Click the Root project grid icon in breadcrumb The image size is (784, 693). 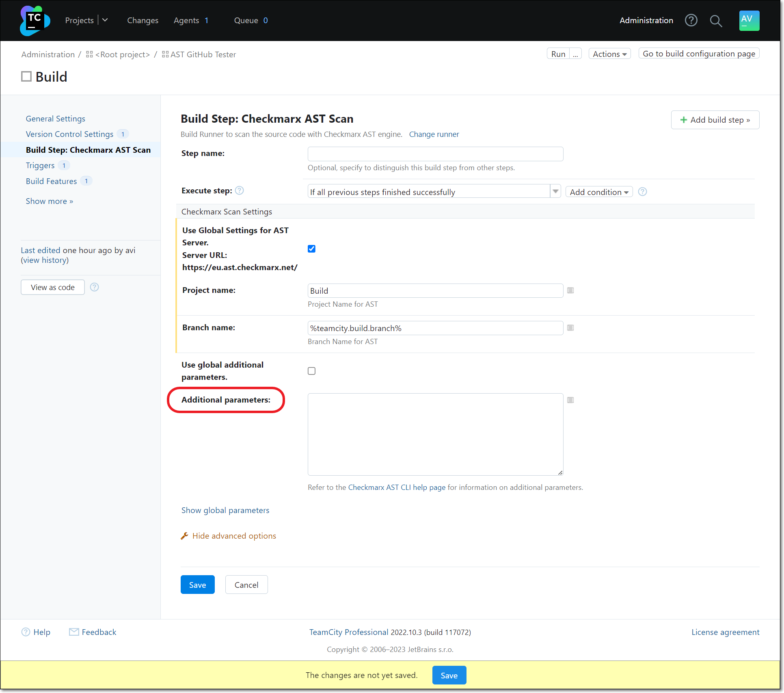click(89, 54)
